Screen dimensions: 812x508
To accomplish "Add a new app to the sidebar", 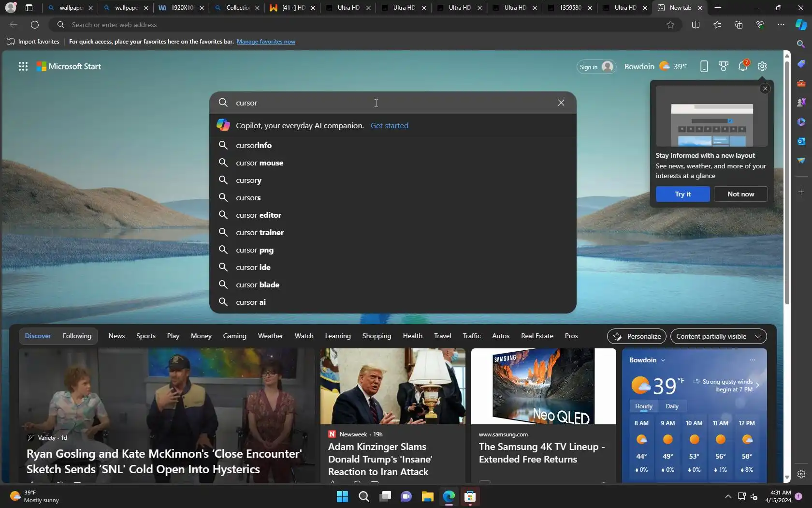I will (x=801, y=192).
